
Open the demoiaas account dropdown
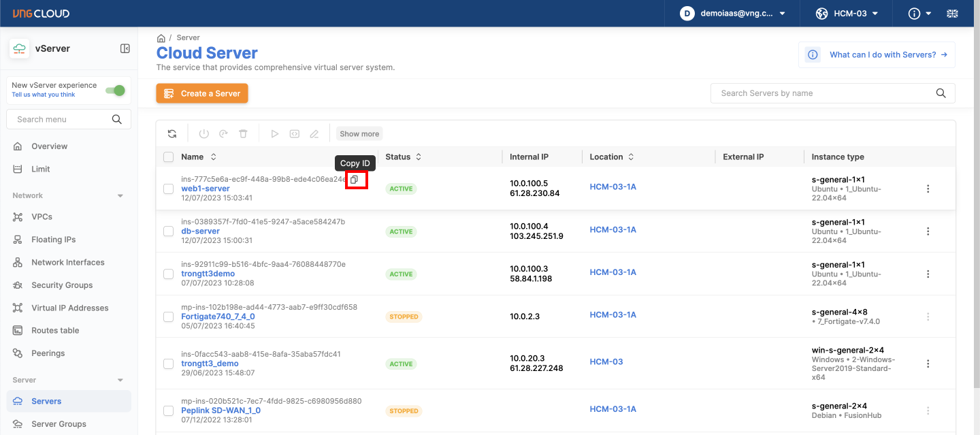coord(734,14)
